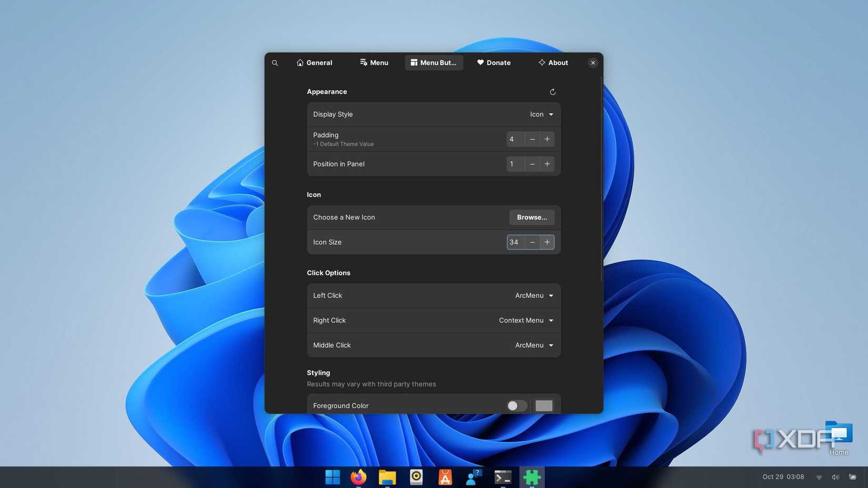This screenshot has height=488, width=868.
Task: Decrease the Padding value
Action: click(532, 139)
